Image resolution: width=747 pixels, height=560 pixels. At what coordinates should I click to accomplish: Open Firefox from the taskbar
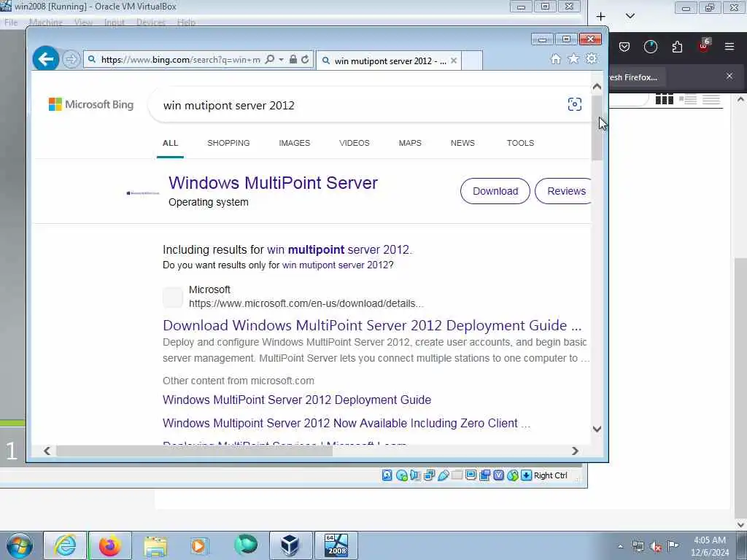tap(110, 545)
